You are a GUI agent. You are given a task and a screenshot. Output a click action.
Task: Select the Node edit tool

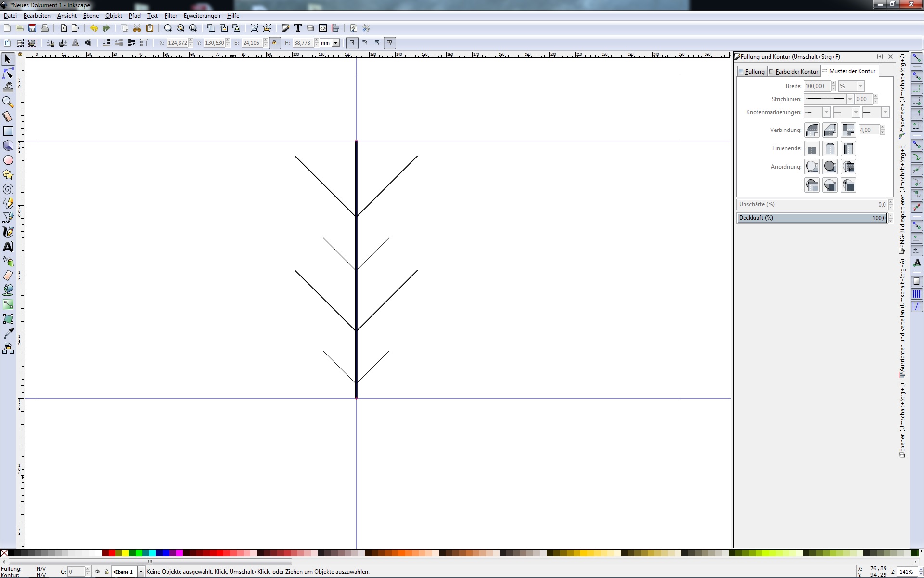click(8, 74)
